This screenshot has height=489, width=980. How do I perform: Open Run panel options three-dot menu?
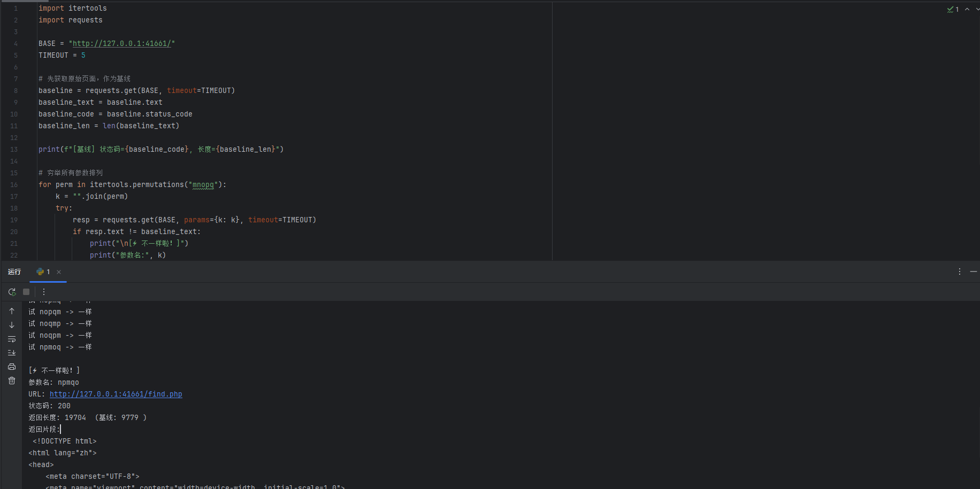click(959, 271)
